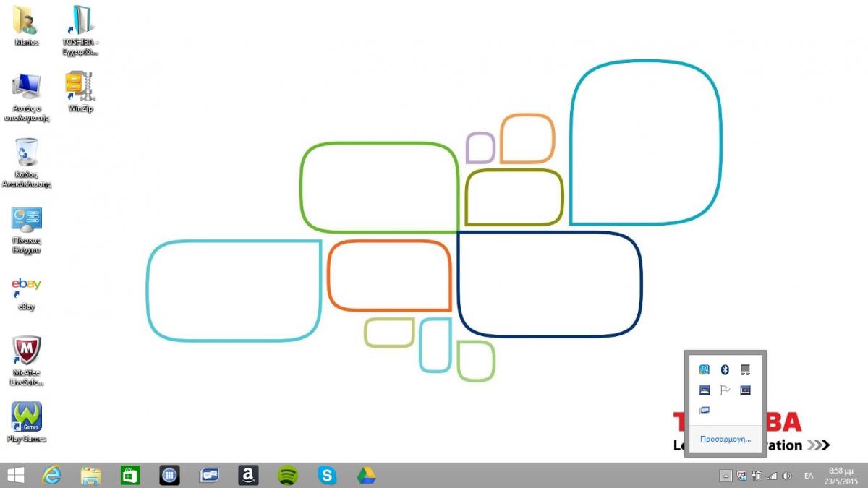Click the 'Προσαρμογή...' customize link
This screenshot has width=868, height=488.
tap(726, 439)
